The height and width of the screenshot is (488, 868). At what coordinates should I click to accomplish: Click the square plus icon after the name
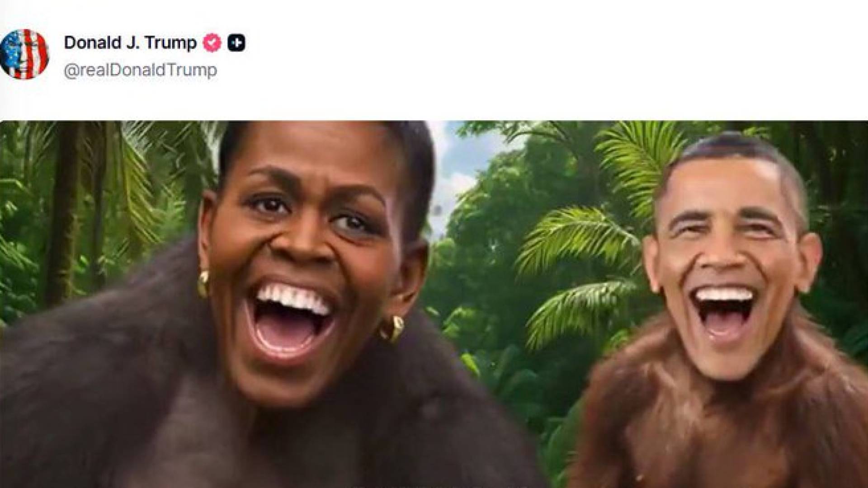[236, 43]
